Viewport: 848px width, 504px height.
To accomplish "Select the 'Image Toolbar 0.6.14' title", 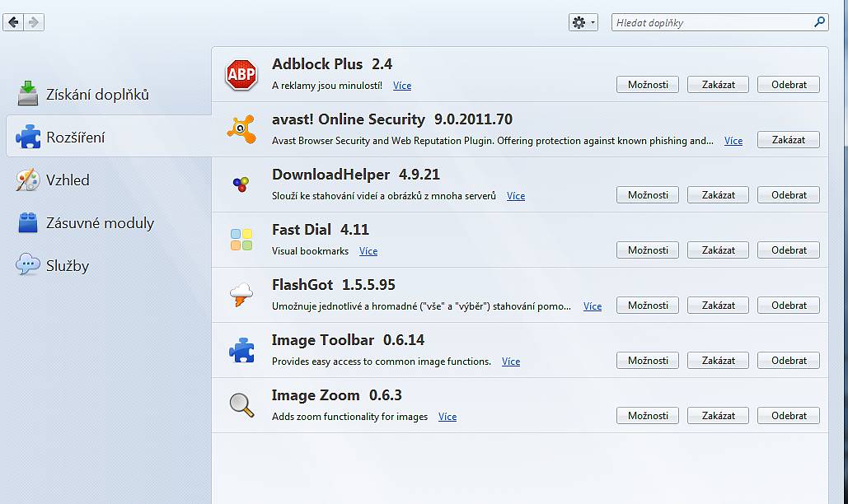I will tap(348, 339).
